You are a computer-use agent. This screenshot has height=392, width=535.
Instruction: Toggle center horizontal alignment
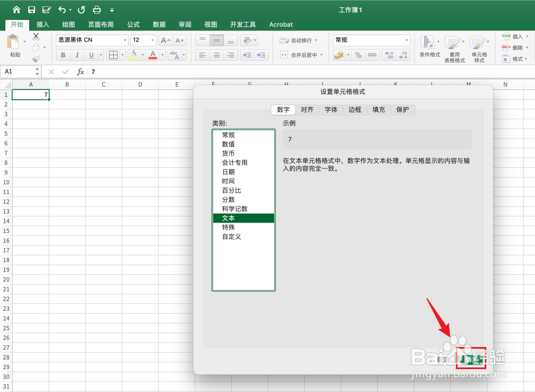point(216,55)
